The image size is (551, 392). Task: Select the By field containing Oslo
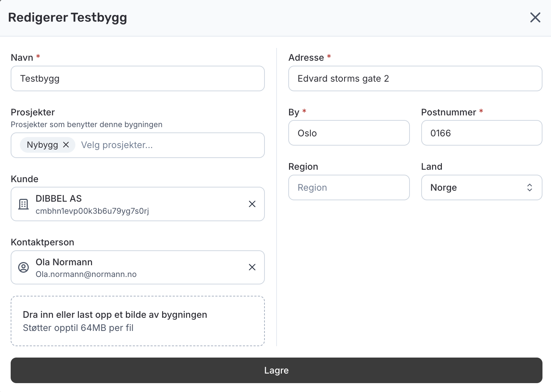pyautogui.click(x=349, y=133)
